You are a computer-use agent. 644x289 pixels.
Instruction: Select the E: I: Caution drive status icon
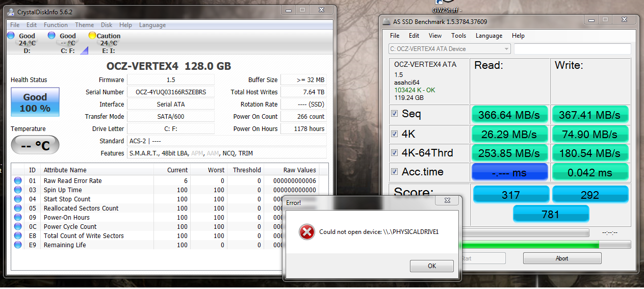92,35
